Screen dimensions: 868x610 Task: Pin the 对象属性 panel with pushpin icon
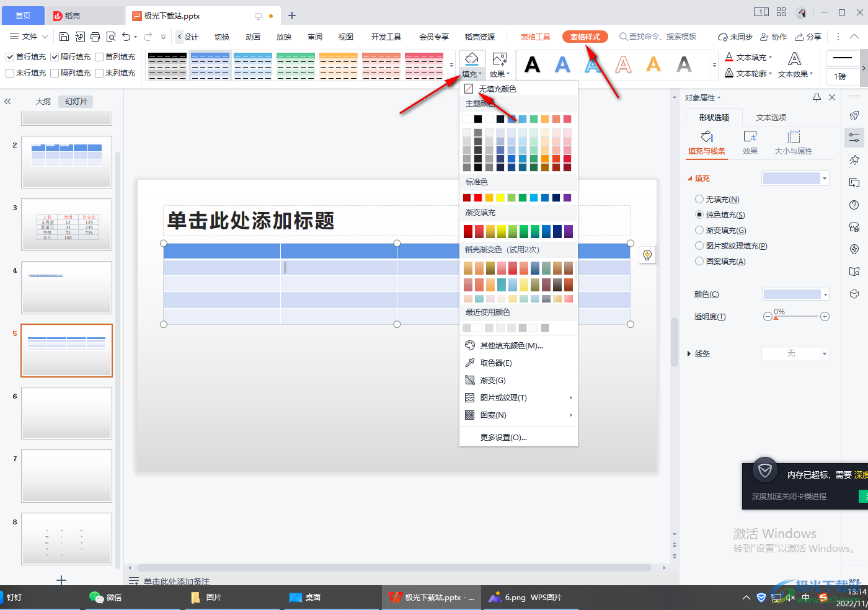817,97
